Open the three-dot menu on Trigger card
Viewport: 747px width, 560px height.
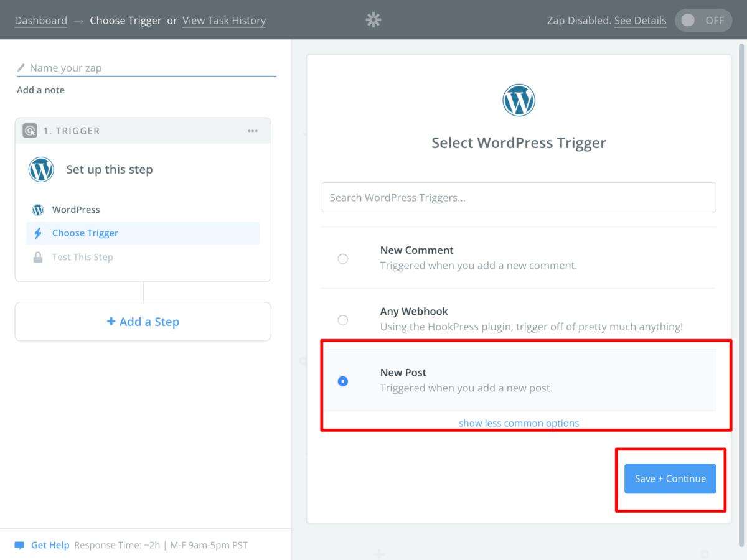tap(253, 131)
